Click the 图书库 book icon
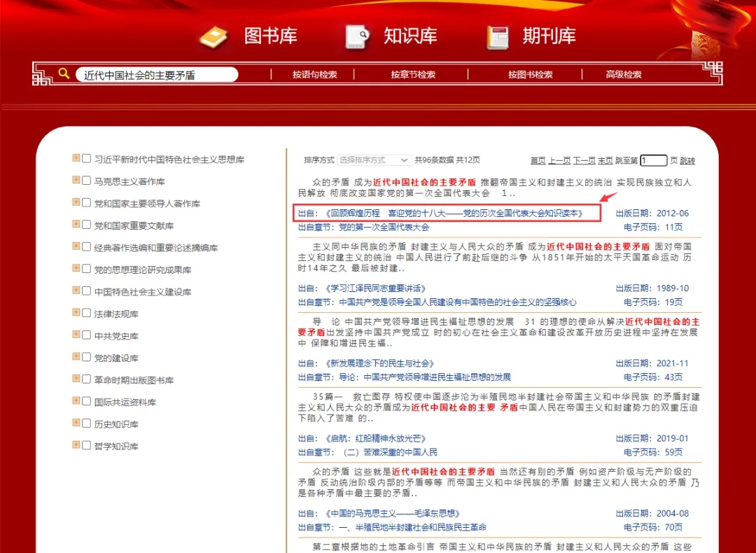 [213, 36]
